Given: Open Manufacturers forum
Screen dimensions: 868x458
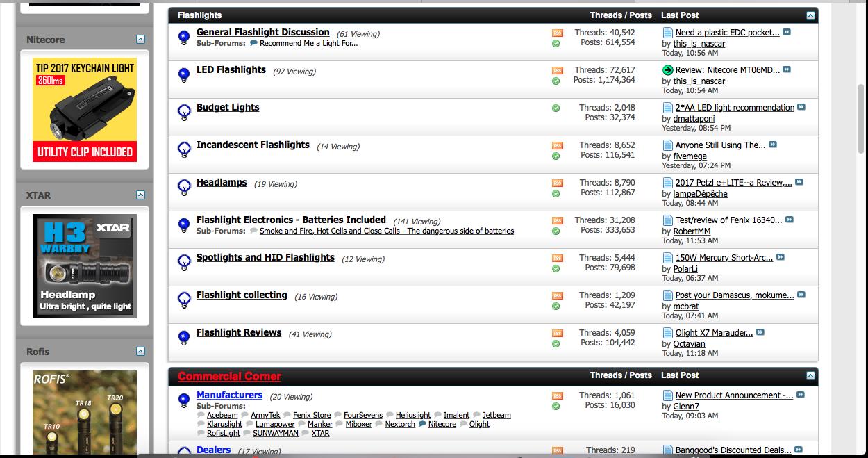Looking at the screenshot, I should 229,395.
